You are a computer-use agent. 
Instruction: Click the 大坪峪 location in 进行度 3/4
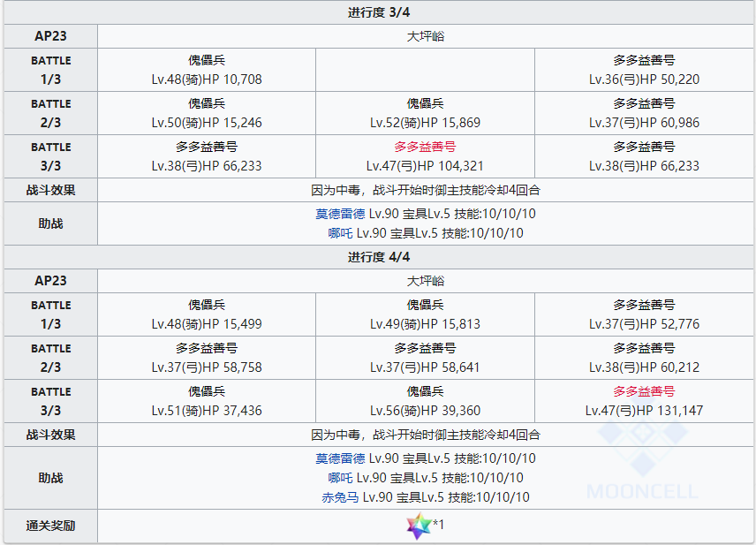426,36
